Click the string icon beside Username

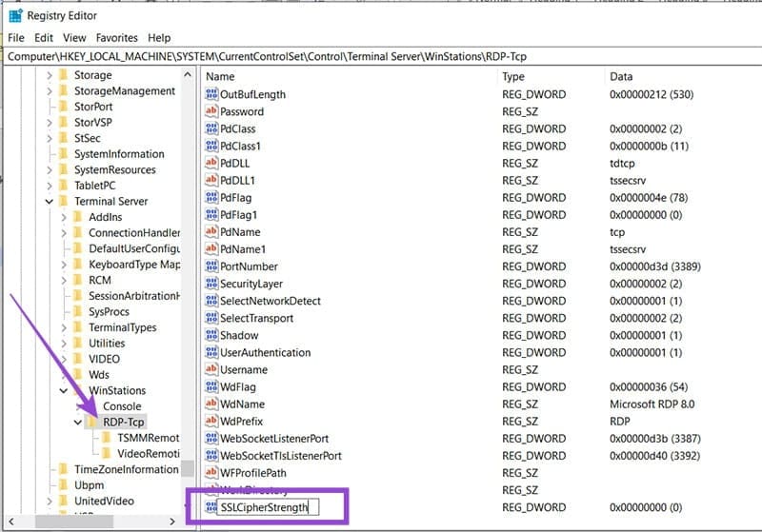[x=211, y=369]
